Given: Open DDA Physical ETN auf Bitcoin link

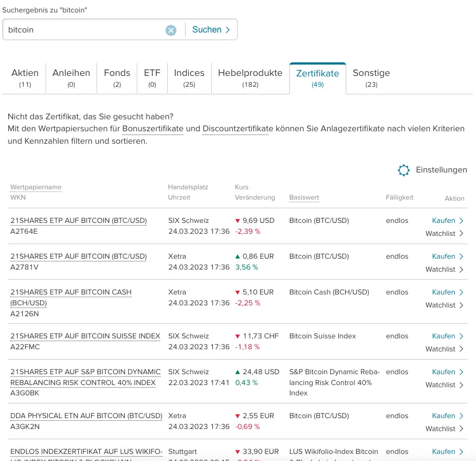Looking at the screenshot, I should (86, 416).
